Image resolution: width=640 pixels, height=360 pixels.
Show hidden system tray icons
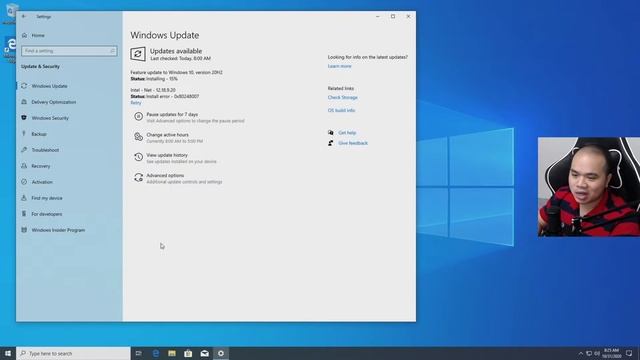pos(580,353)
